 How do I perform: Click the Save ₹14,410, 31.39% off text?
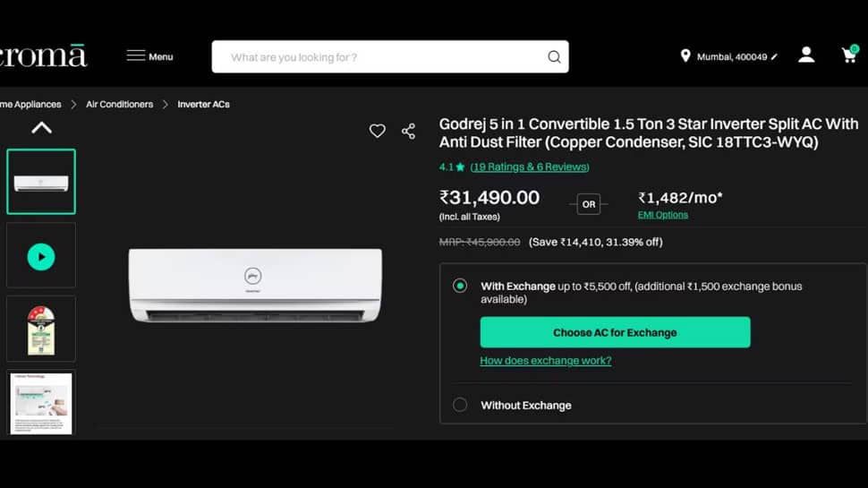pyautogui.click(x=596, y=242)
